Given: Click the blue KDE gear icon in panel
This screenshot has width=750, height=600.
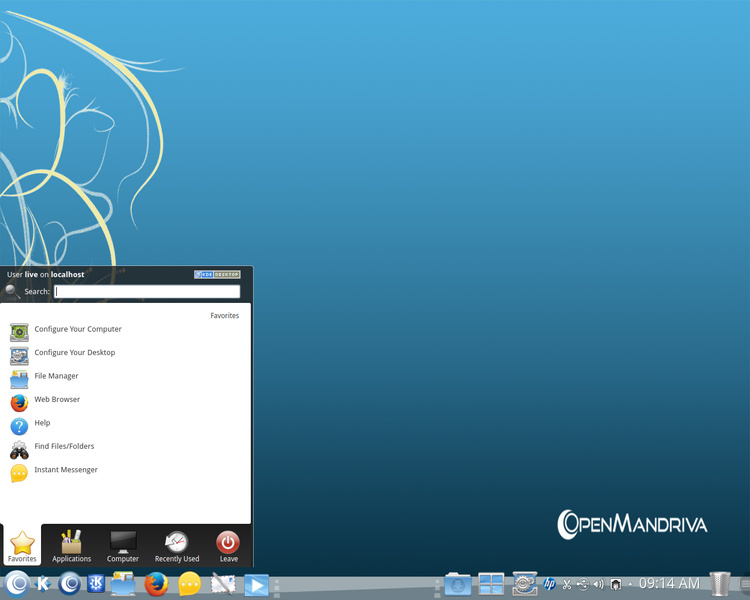Looking at the screenshot, I should tap(96, 584).
